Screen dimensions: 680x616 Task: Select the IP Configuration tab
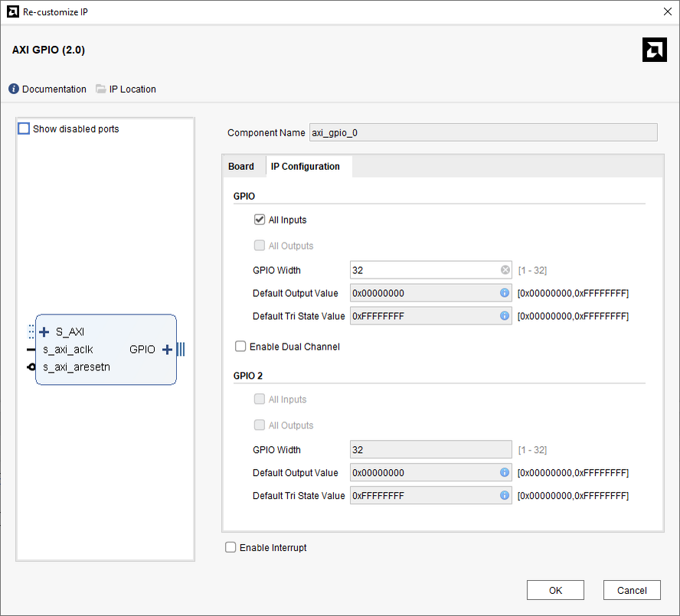coord(306,166)
